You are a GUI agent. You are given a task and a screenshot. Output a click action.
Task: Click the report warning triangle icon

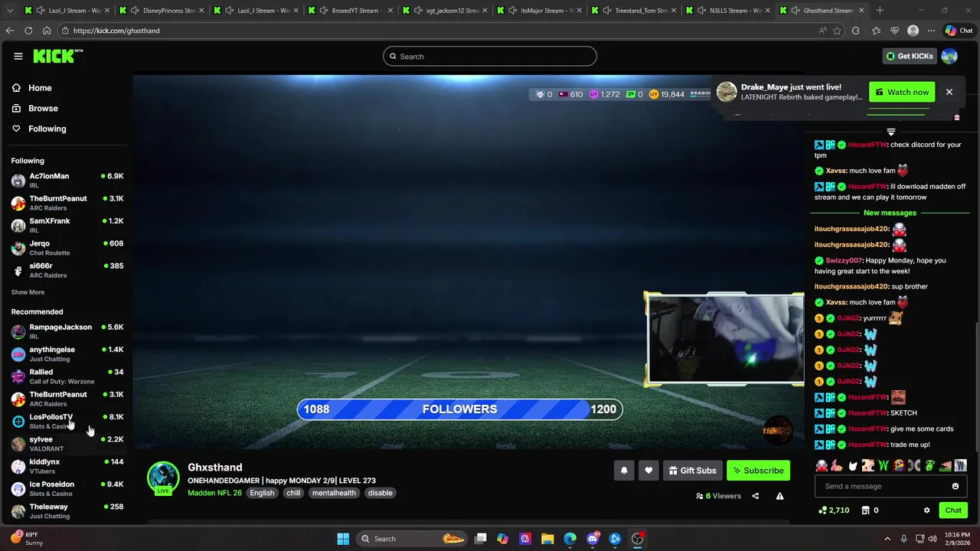tap(779, 496)
